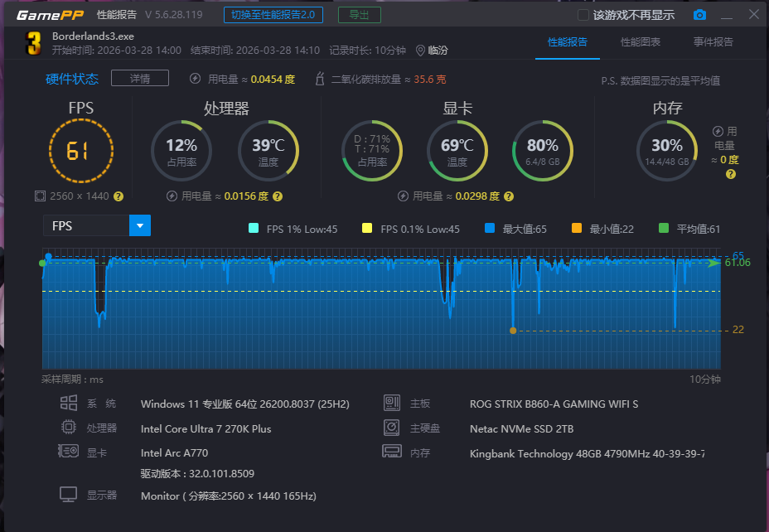
Task: Click the 导出 export button
Action: [360, 15]
